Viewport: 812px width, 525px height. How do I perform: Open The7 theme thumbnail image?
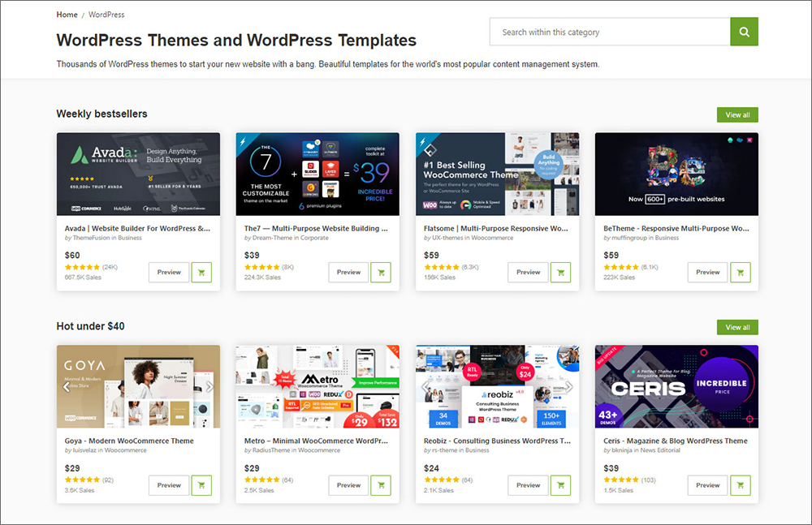point(317,174)
